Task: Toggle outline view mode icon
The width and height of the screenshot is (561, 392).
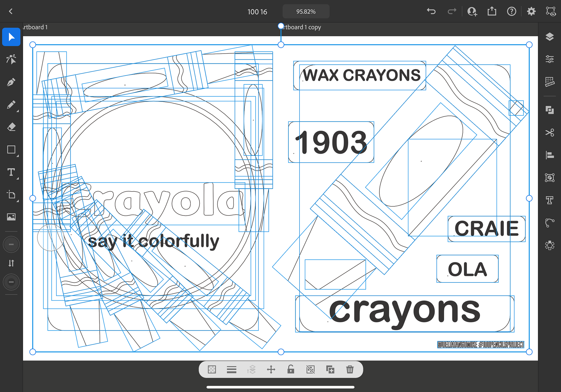Action: pyautogui.click(x=551, y=11)
